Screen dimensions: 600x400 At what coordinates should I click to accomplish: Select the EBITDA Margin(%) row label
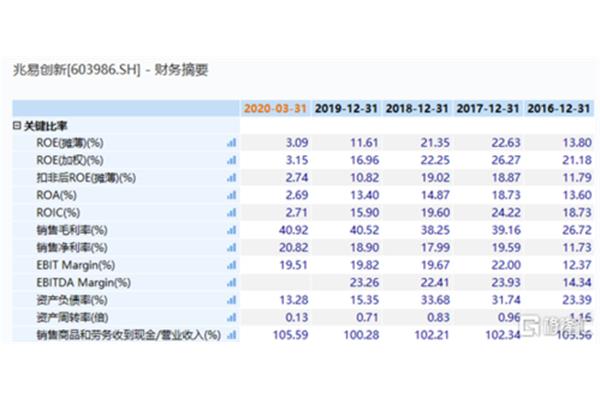(x=84, y=282)
